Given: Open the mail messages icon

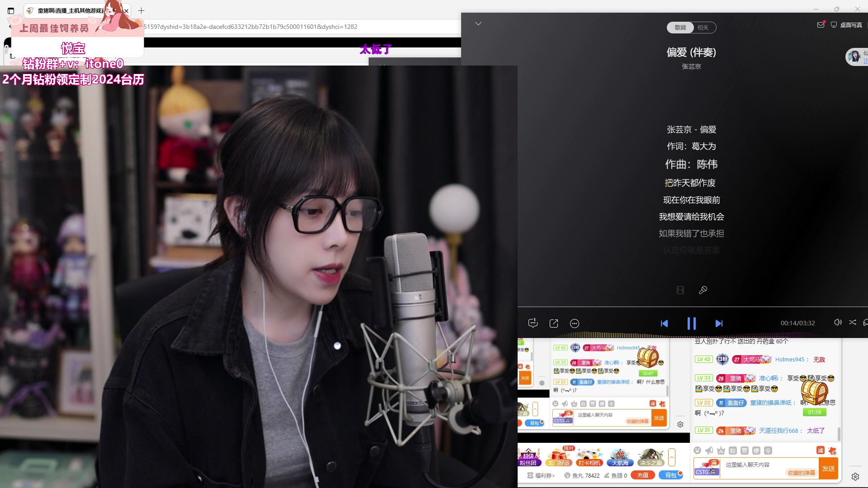Looking at the screenshot, I should 821,25.
